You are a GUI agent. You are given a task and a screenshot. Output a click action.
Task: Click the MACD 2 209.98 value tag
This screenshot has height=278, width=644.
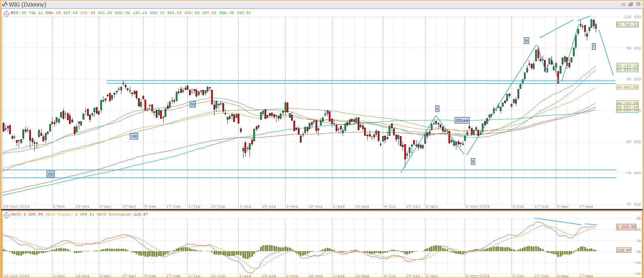coord(626,227)
